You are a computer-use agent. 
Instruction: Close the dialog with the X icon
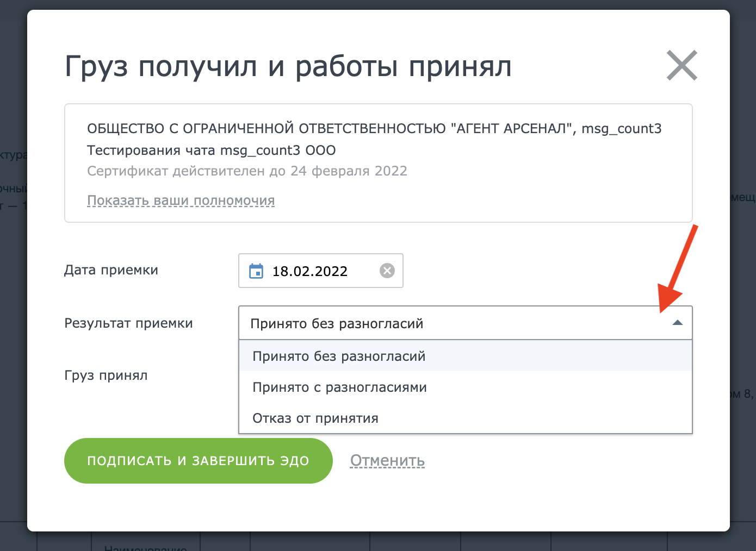(x=682, y=66)
